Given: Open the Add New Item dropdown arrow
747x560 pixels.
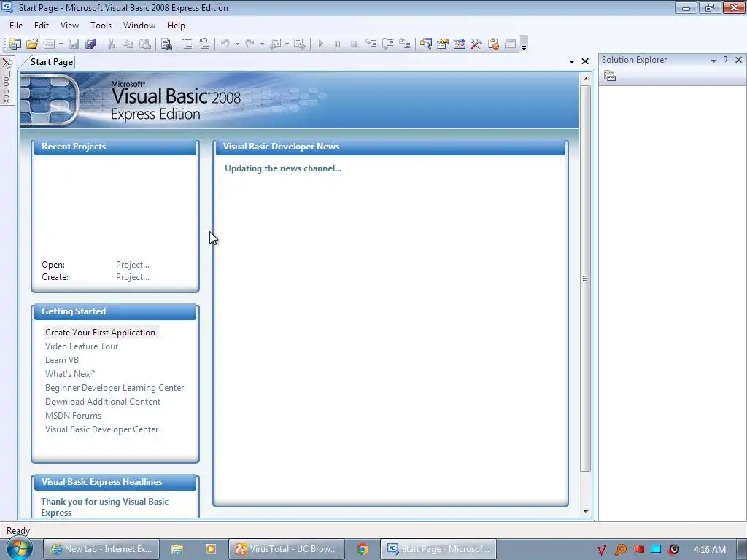Looking at the screenshot, I should pos(61,44).
